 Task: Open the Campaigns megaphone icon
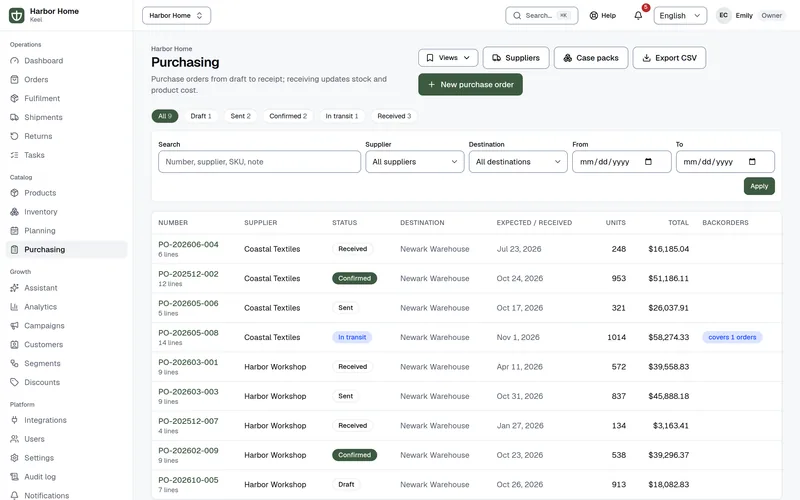point(14,326)
